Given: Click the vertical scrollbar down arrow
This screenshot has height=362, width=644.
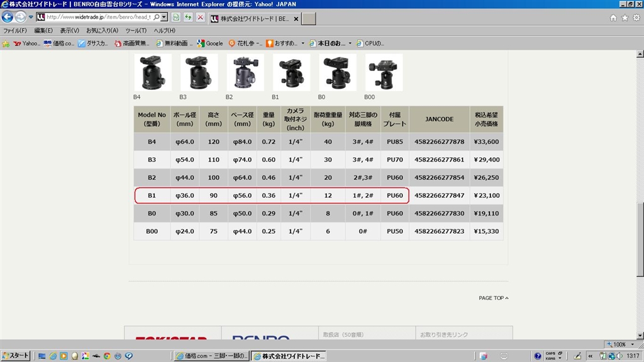Looking at the screenshot, I should pyautogui.click(x=640, y=336).
